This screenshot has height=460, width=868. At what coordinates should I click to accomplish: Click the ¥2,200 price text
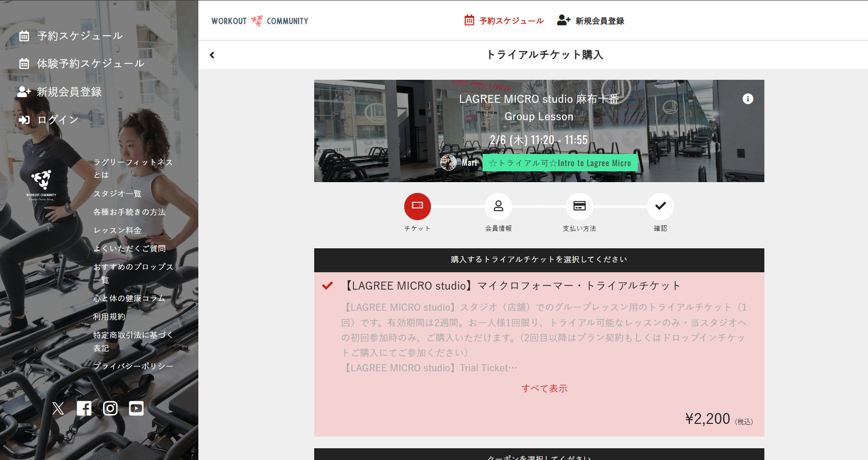tap(708, 419)
